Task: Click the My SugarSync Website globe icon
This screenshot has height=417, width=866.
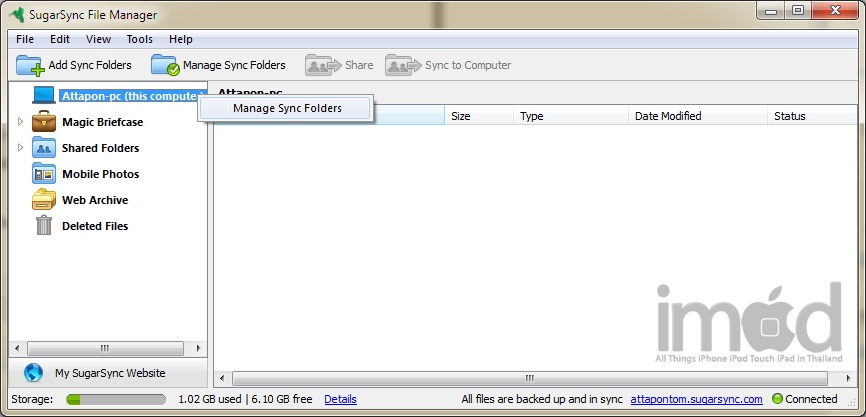Action: pyautogui.click(x=34, y=373)
